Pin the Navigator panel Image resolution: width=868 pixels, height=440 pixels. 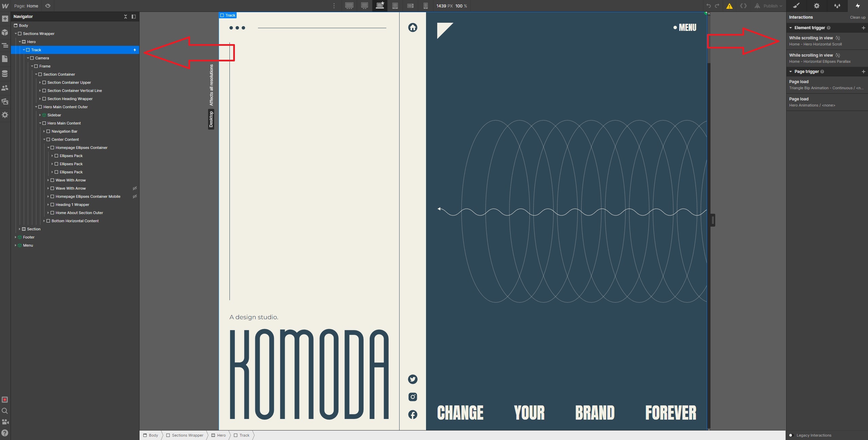(134, 16)
